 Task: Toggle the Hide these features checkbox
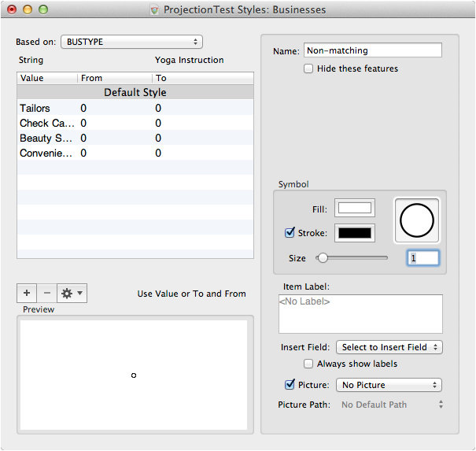[308, 68]
